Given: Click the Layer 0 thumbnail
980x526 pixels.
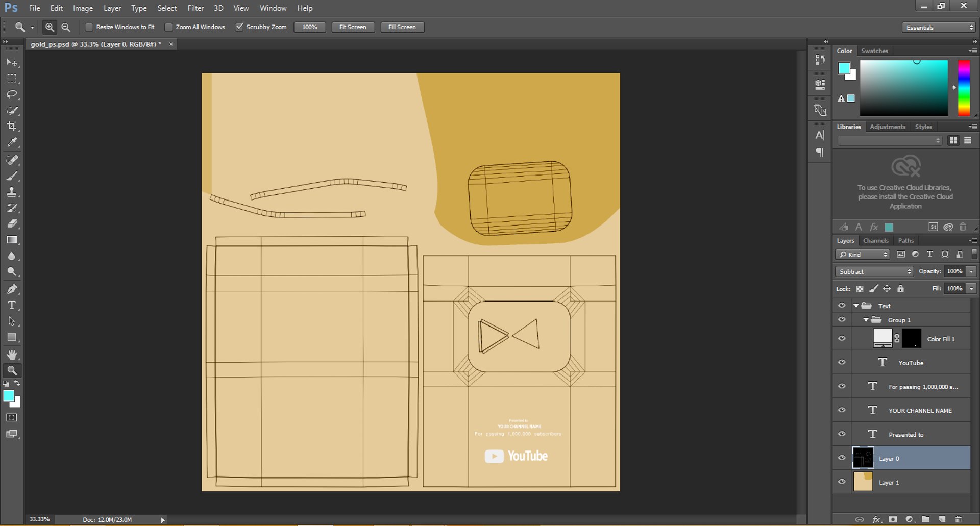Looking at the screenshot, I should click(863, 458).
